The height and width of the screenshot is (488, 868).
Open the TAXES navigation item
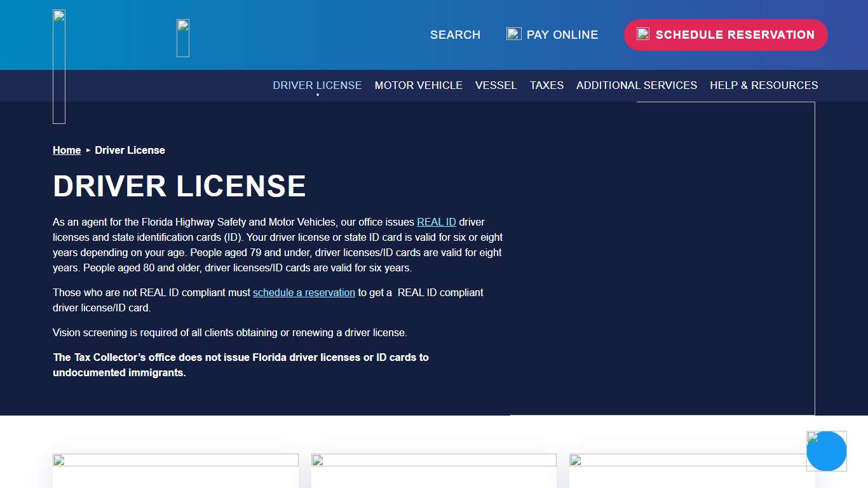coord(546,85)
